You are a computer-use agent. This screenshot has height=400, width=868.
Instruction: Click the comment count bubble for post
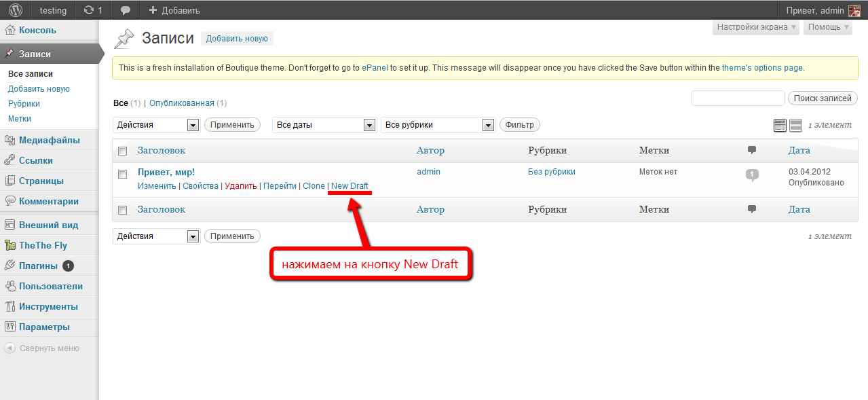click(x=752, y=175)
